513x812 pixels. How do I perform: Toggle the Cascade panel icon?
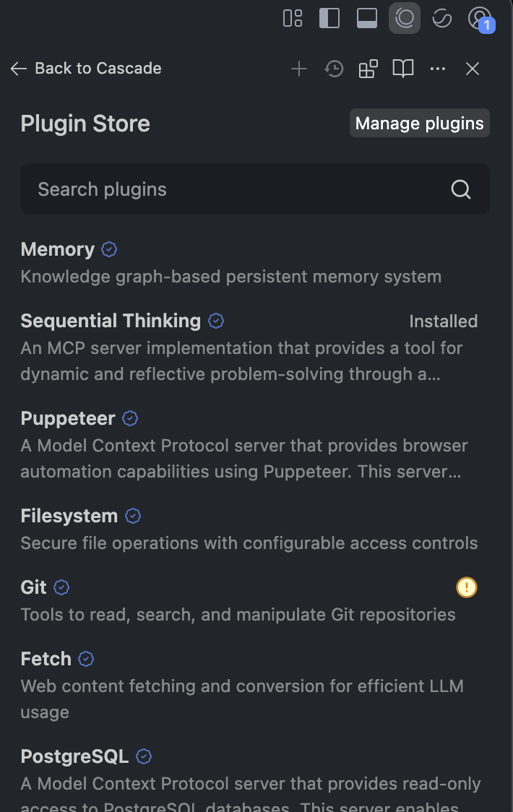(405, 19)
